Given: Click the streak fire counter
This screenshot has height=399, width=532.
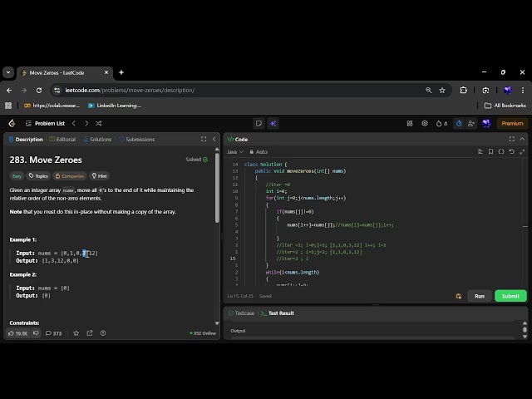Looking at the screenshot, I should point(441,124).
